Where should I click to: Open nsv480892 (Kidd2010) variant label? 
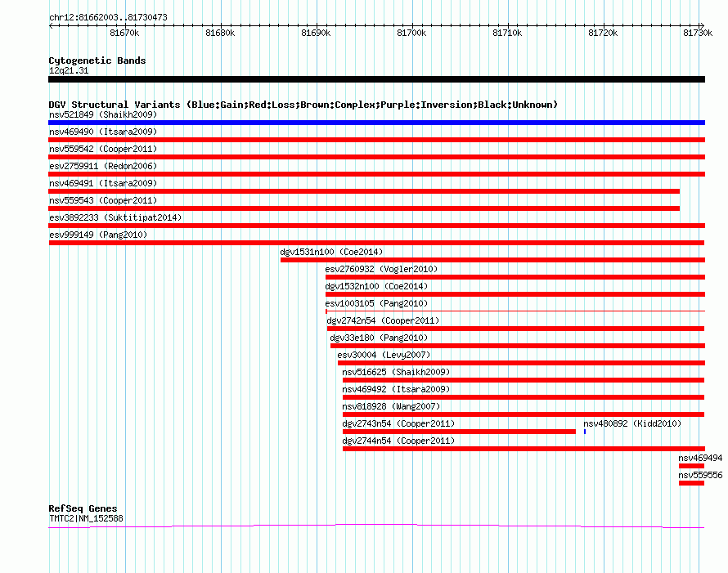point(632,423)
